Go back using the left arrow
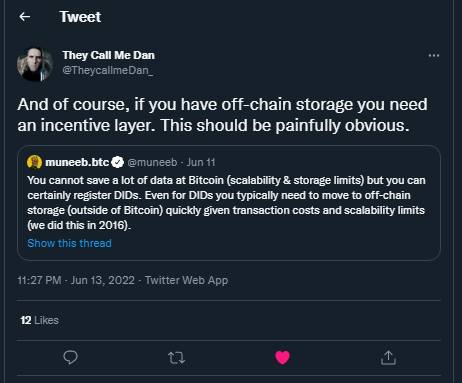 click(x=25, y=16)
